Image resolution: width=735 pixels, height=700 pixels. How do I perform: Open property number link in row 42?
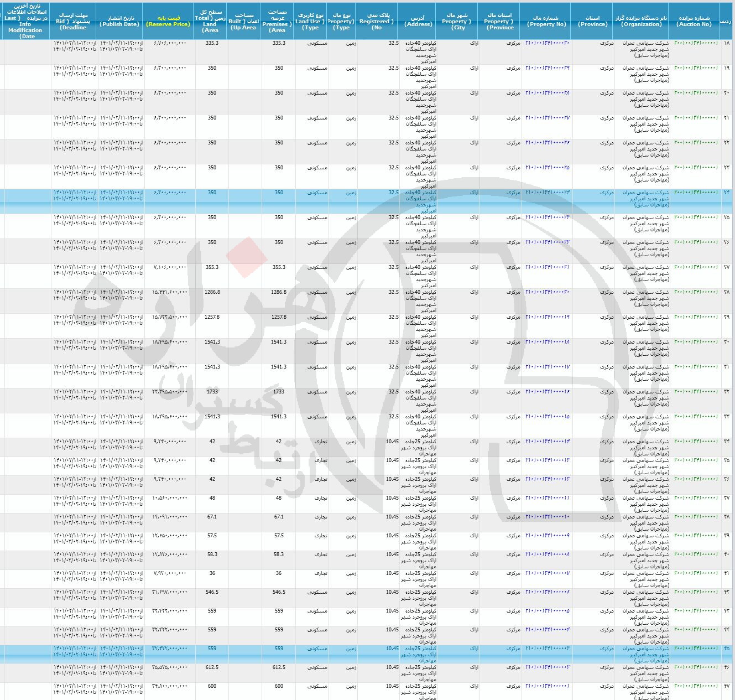(x=547, y=592)
